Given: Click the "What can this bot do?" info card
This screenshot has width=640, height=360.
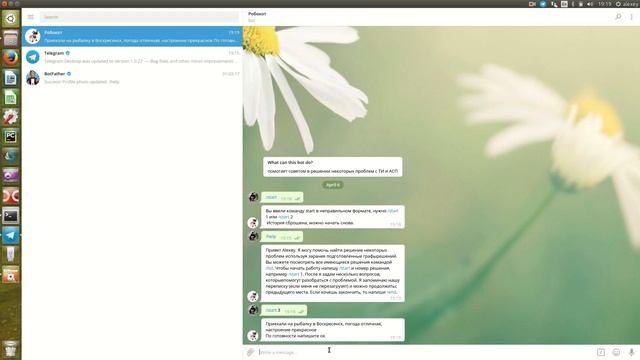Looking at the screenshot, I should pos(333,167).
